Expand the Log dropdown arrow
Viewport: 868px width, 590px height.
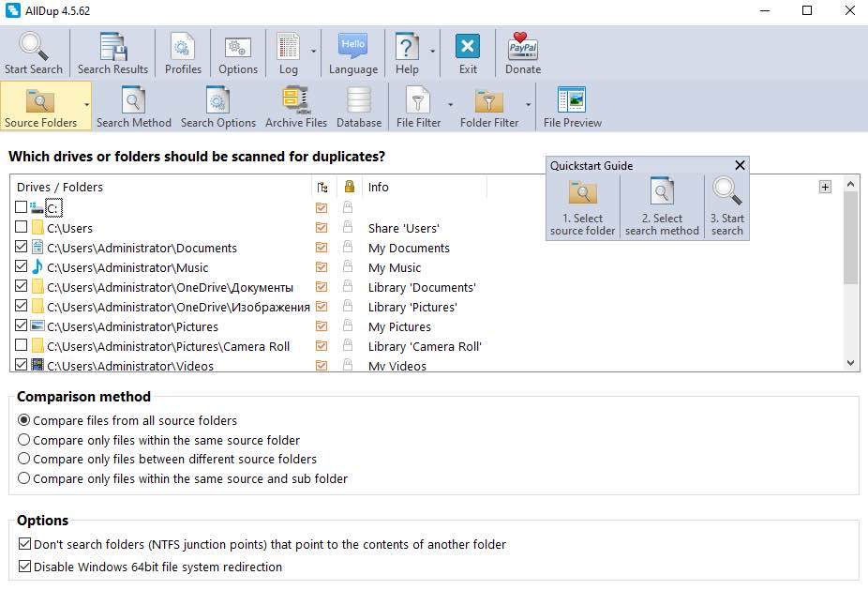(313, 53)
